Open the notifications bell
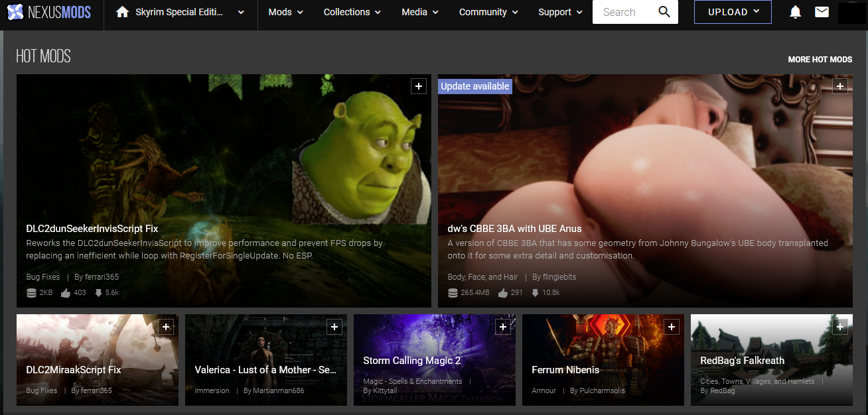868x415 pixels. [x=795, y=12]
